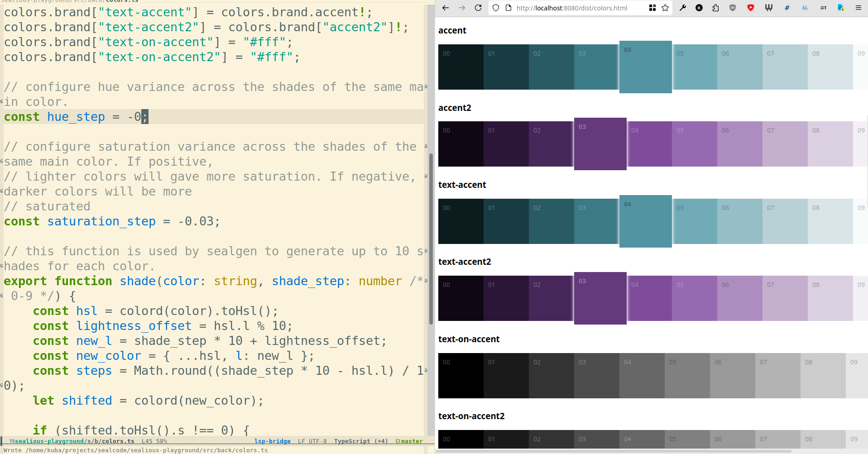Viewport: 868px width, 454px height.
Task: Click the light blue script extension icon
Action: 805,8
